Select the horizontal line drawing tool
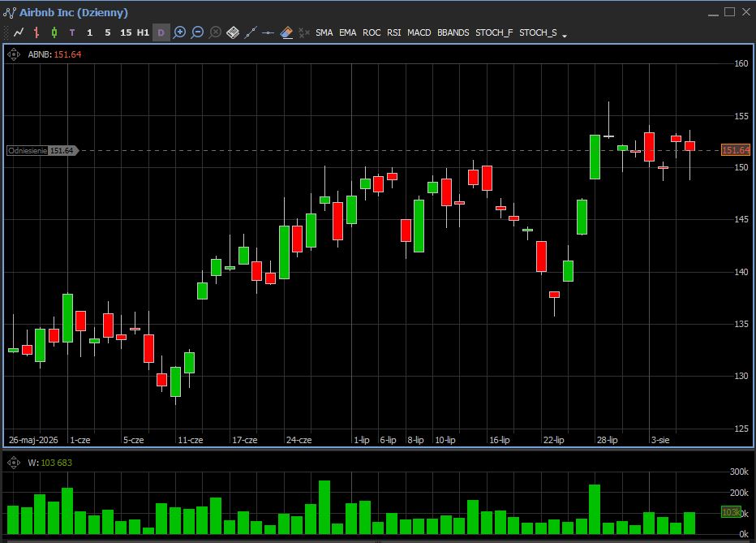This screenshot has height=543, width=756. pyautogui.click(x=268, y=32)
